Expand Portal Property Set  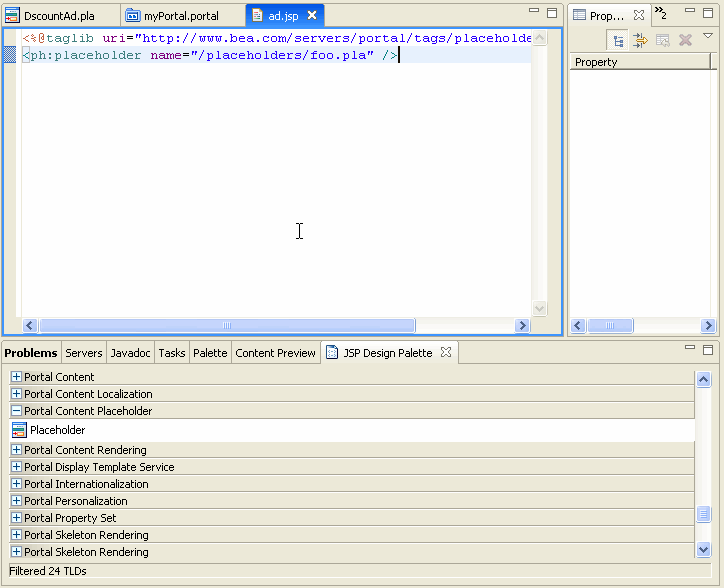click(x=16, y=518)
